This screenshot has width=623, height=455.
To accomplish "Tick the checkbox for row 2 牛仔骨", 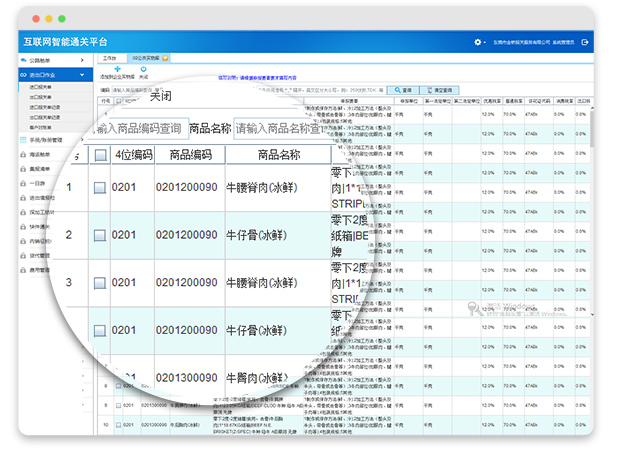I will click(100, 235).
